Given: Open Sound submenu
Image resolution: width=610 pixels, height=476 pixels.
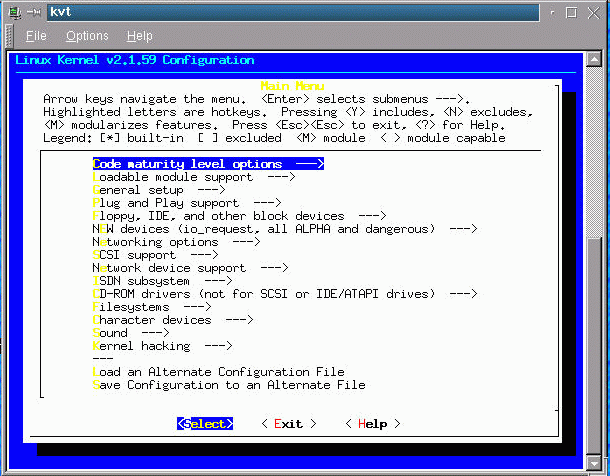Looking at the screenshot, I should click(131, 333).
